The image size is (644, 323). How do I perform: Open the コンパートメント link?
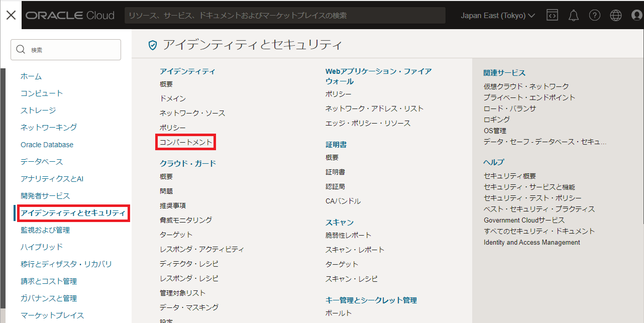[186, 142]
